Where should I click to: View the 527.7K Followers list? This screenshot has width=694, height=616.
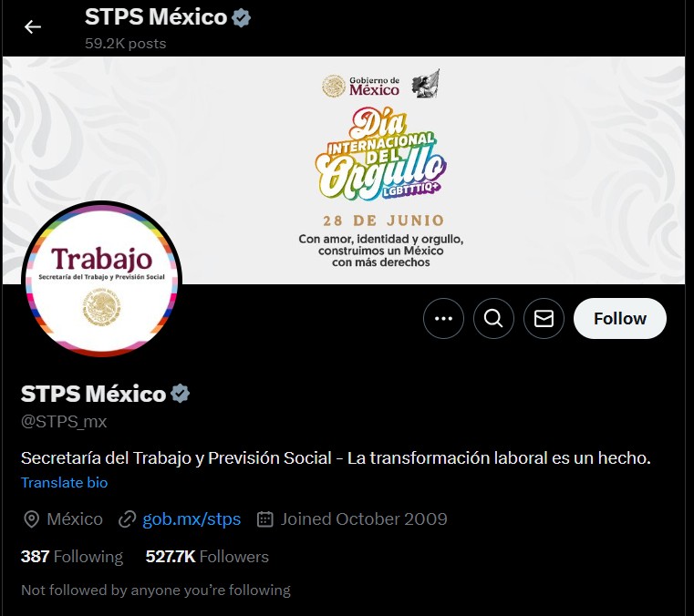(207, 557)
